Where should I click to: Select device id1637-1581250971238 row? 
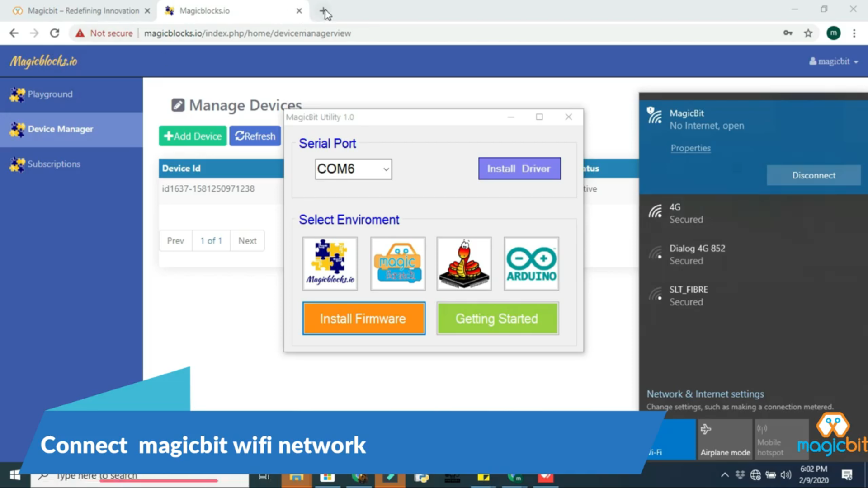(x=222, y=189)
